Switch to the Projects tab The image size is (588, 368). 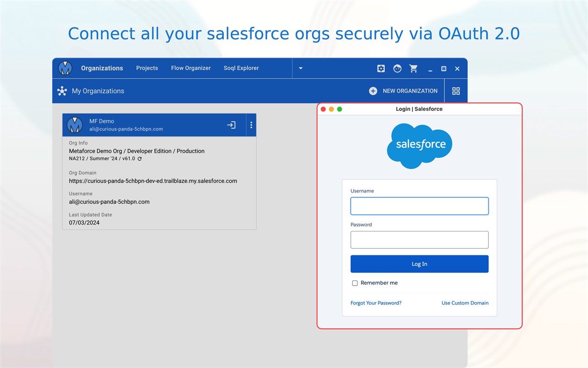pos(147,68)
